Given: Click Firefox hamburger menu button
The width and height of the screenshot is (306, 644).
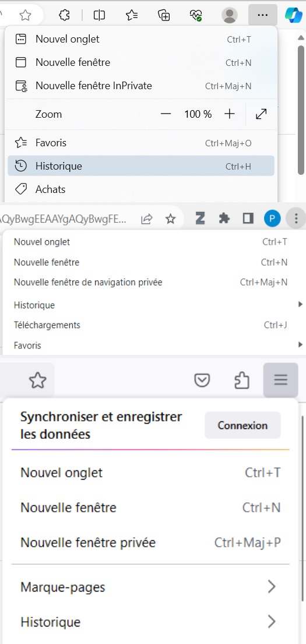Looking at the screenshot, I should [281, 380].
